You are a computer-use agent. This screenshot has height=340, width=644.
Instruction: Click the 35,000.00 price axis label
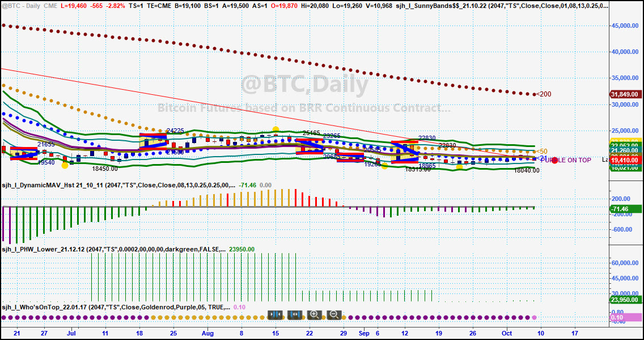pos(624,78)
